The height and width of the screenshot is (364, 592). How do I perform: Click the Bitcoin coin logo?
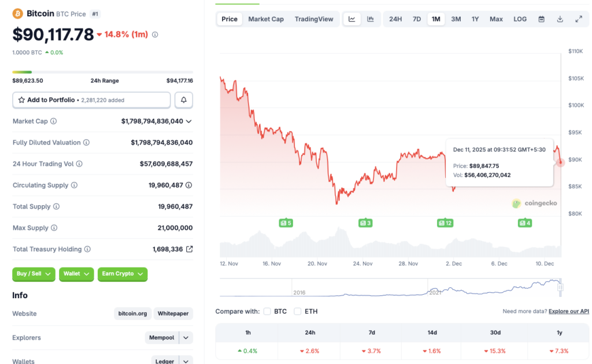click(x=16, y=12)
